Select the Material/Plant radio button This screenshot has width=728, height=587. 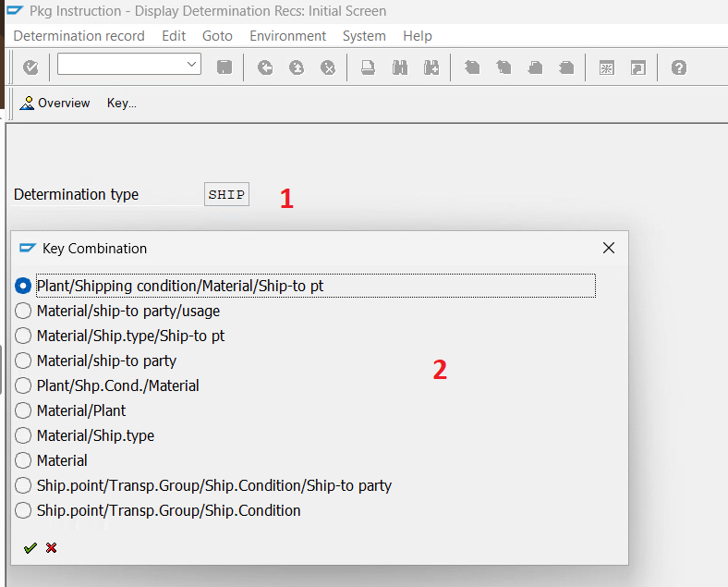coord(24,410)
